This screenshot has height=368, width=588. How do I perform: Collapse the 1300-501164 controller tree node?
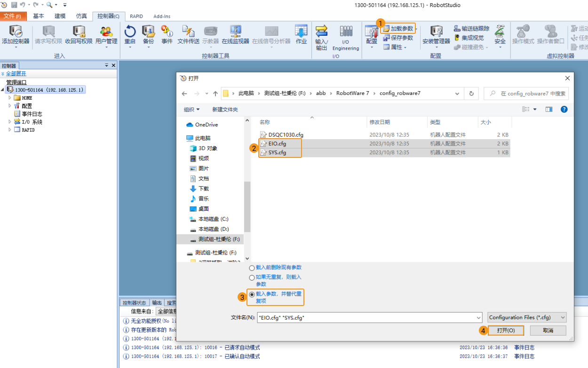click(x=3, y=89)
